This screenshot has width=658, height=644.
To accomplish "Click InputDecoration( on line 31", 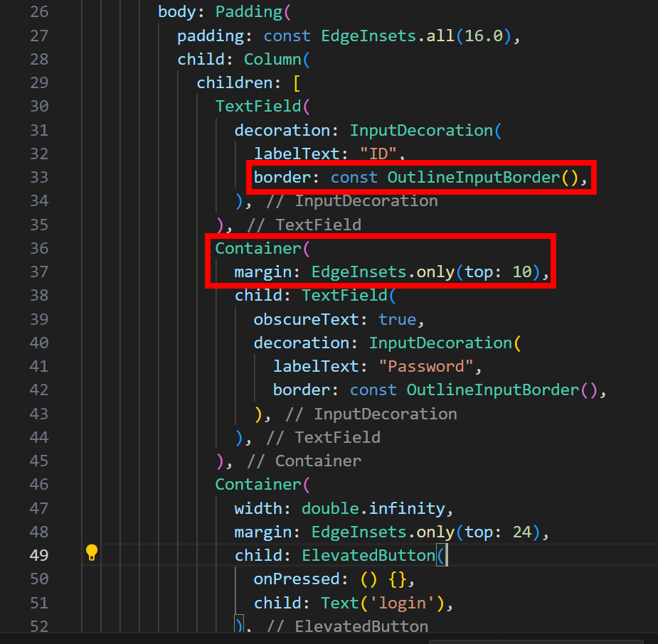I will click(425, 130).
